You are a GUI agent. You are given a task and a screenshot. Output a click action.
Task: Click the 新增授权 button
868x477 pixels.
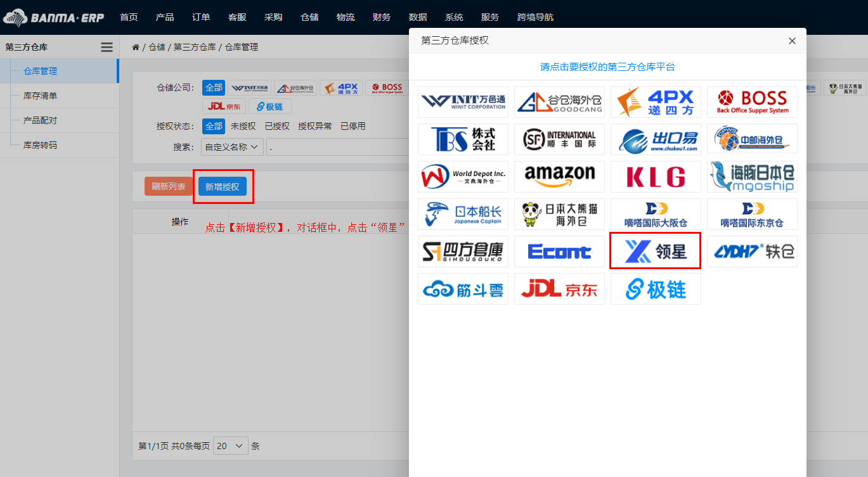click(222, 187)
